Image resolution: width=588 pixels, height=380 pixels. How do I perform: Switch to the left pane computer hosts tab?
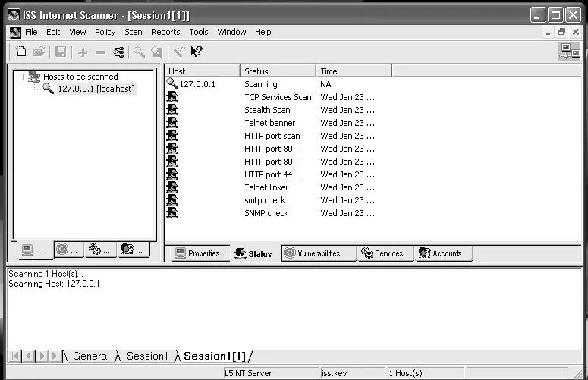click(34, 250)
